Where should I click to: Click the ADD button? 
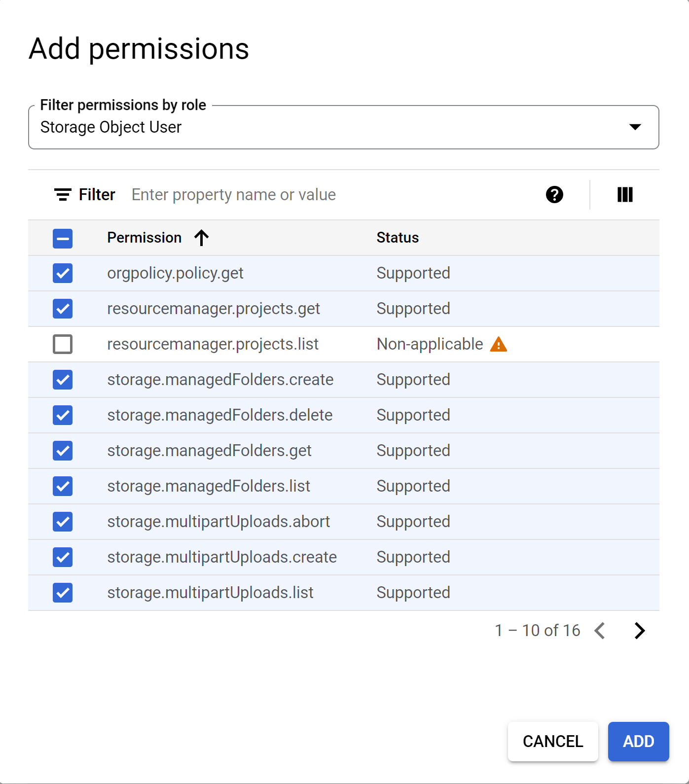click(x=638, y=742)
